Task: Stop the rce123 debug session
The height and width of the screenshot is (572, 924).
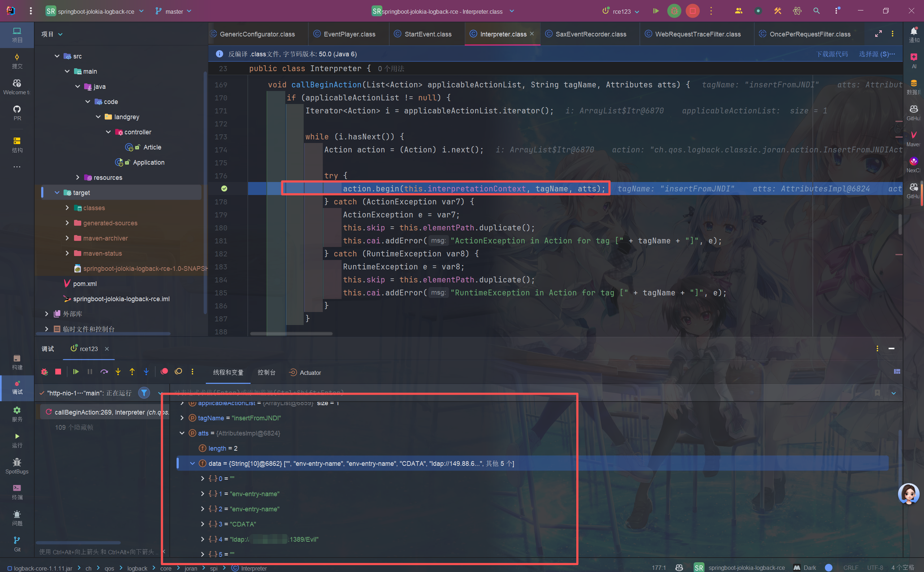Action: coord(58,372)
